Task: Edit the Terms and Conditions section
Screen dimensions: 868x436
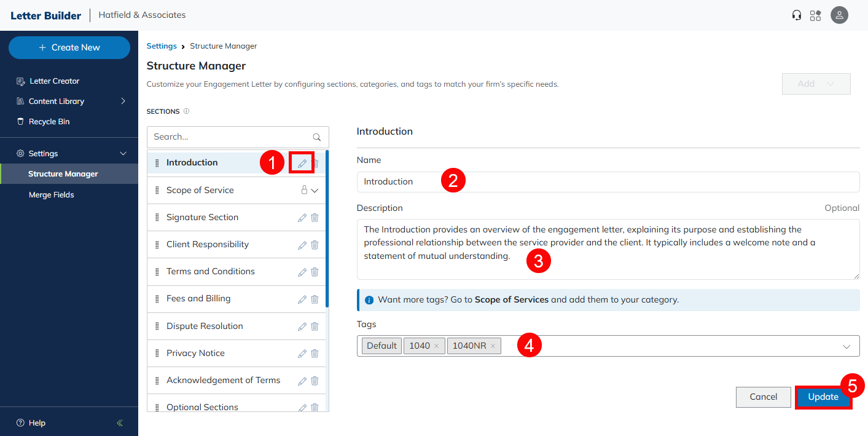Action: 302,272
